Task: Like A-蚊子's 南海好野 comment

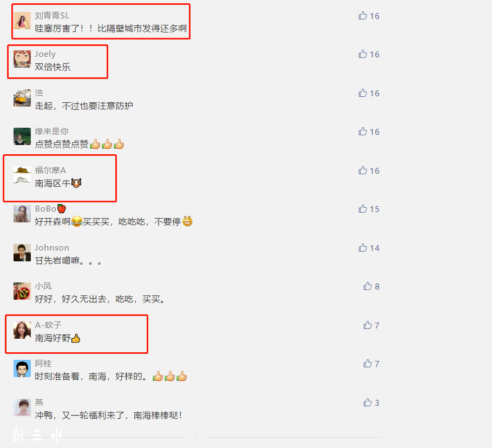Action: (368, 325)
